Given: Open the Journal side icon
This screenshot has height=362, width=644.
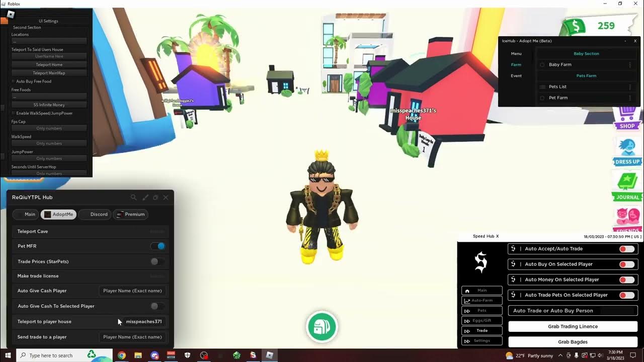Looking at the screenshot, I should click(627, 187).
